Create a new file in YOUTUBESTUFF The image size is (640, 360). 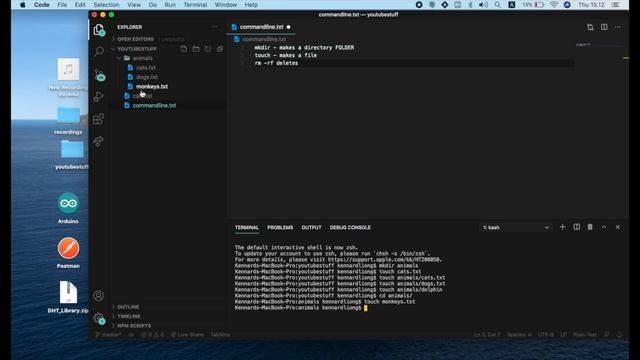coord(184,49)
